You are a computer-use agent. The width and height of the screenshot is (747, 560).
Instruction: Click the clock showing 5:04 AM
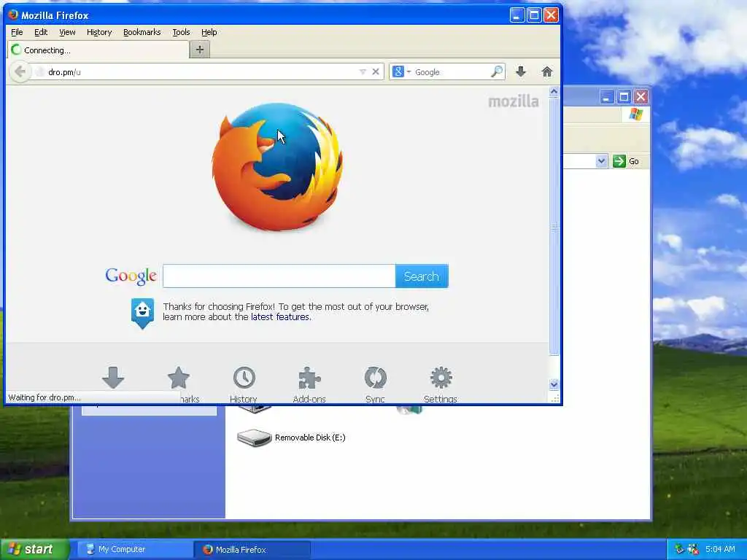[x=720, y=549]
